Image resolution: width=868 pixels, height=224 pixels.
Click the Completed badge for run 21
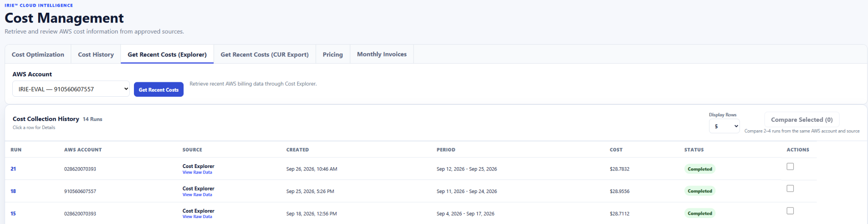[700, 169]
